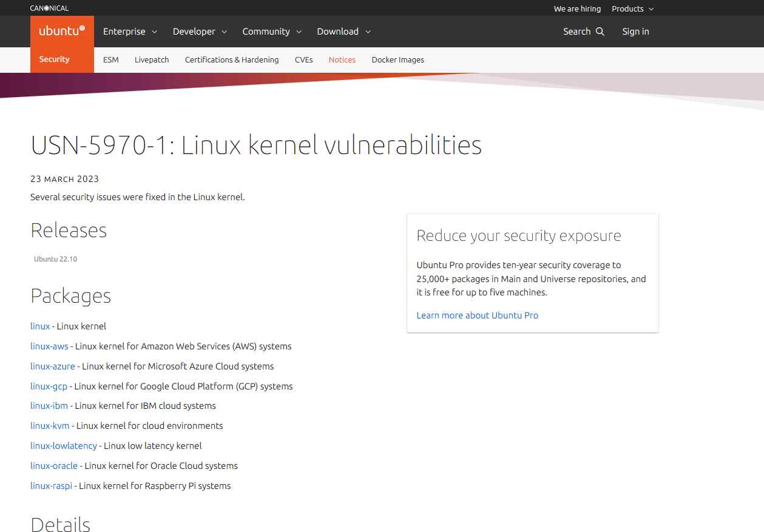This screenshot has height=532, width=764.
Task: Open the linux-aws package link
Action: coord(49,346)
